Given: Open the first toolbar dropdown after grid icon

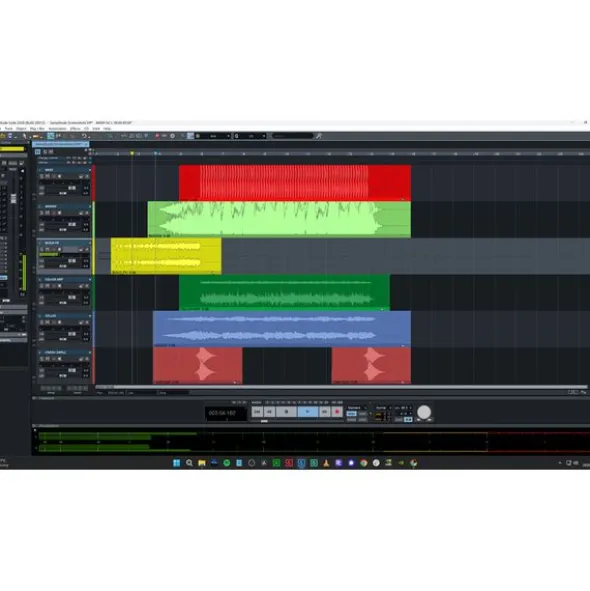Looking at the screenshot, I should pos(213,136).
